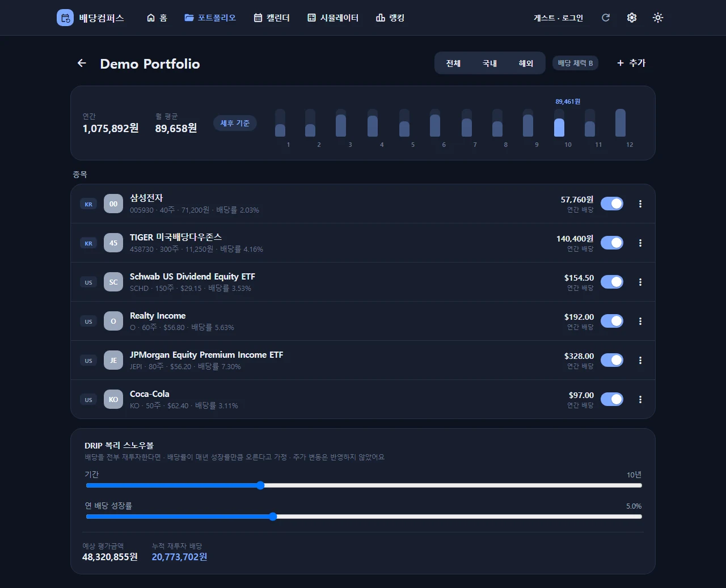Click the TIGER 미국배당다우존스 badge icon
Screen dimensions: 726x588
point(113,243)
